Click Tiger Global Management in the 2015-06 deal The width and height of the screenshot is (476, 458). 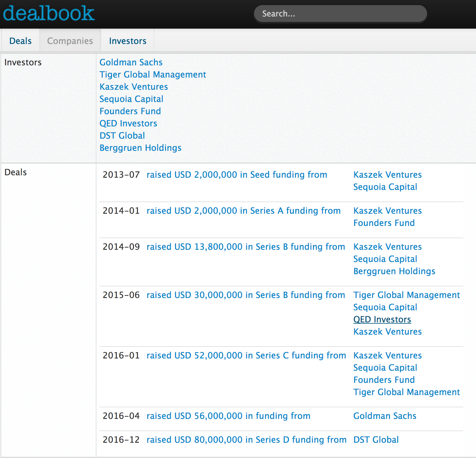click(406, 295)
